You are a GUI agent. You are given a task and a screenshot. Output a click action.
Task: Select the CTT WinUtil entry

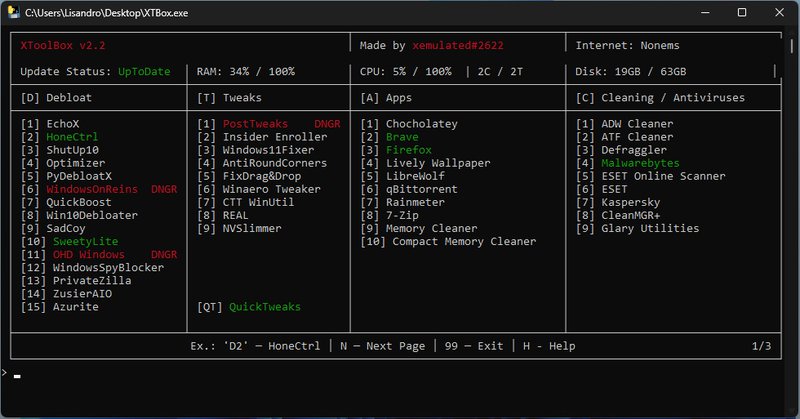click(245, 202)
